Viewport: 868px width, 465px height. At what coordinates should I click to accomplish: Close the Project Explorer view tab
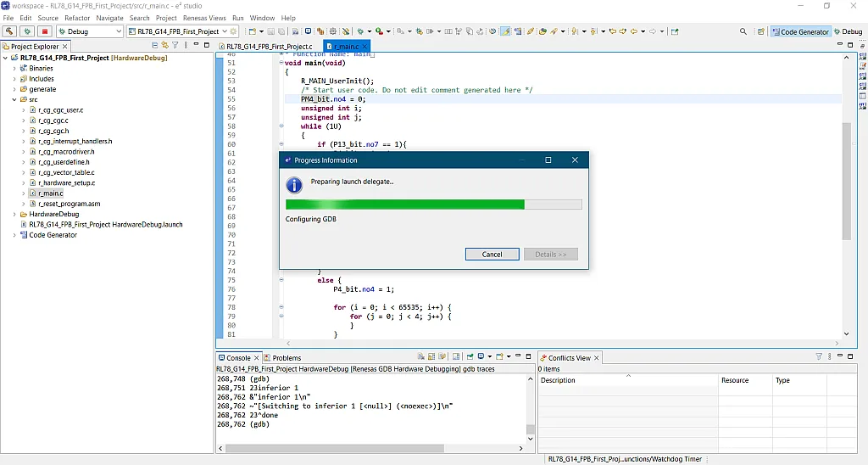[64, 47]
